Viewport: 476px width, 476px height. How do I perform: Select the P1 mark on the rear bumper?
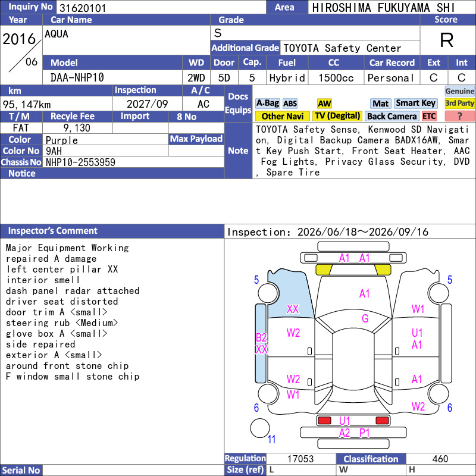364,433
